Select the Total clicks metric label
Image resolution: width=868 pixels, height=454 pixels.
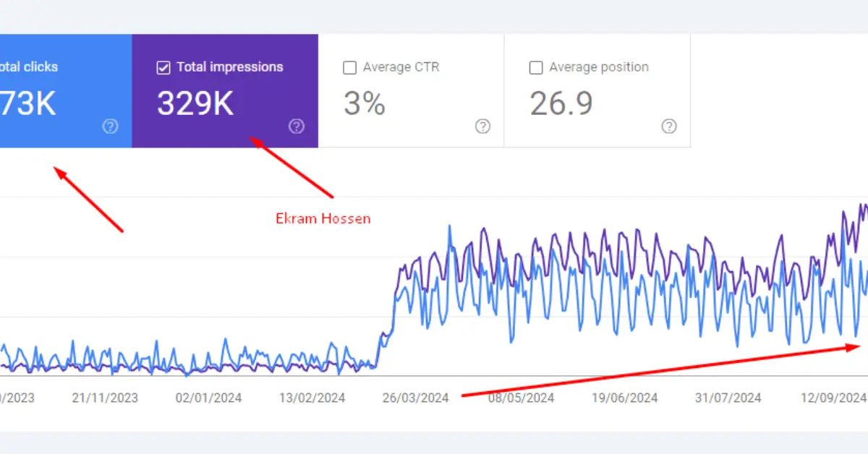pyautogui.click(x=29, y=67)
